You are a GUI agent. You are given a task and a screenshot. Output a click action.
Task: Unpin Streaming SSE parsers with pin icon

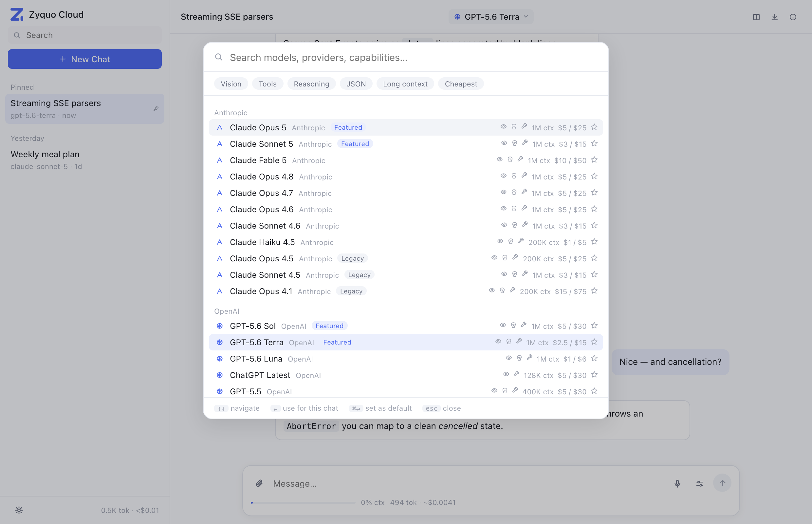click(156, 108)
